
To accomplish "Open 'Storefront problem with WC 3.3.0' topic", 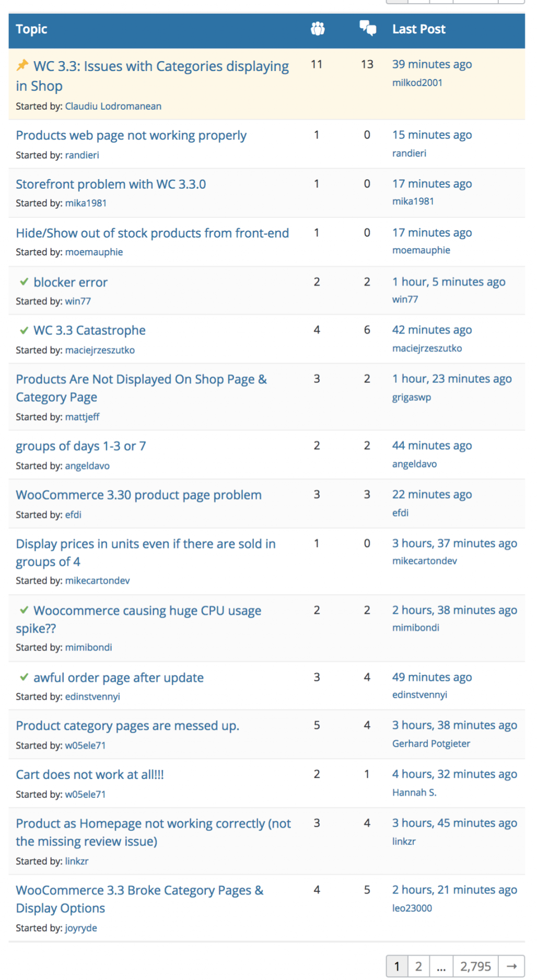I will (111, 184).
